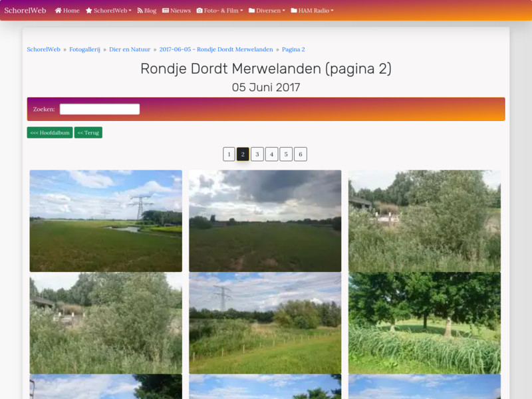
Task: Open photo of pylon above fenced grassy path
Action: (x=265, y=323)
